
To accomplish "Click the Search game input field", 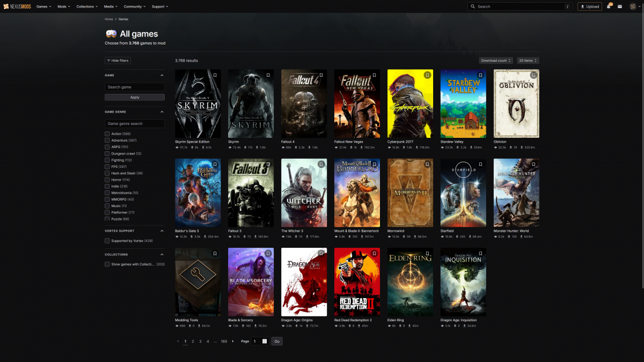I will tap(135, 87).
